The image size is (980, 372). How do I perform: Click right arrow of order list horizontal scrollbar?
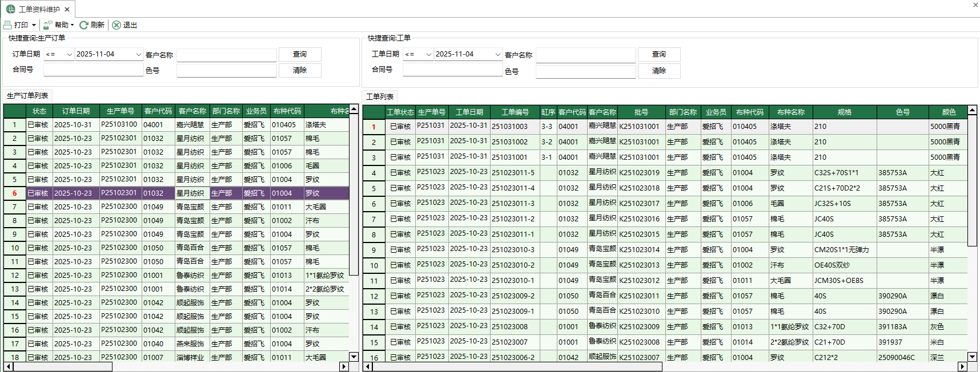tap(344, 366)
